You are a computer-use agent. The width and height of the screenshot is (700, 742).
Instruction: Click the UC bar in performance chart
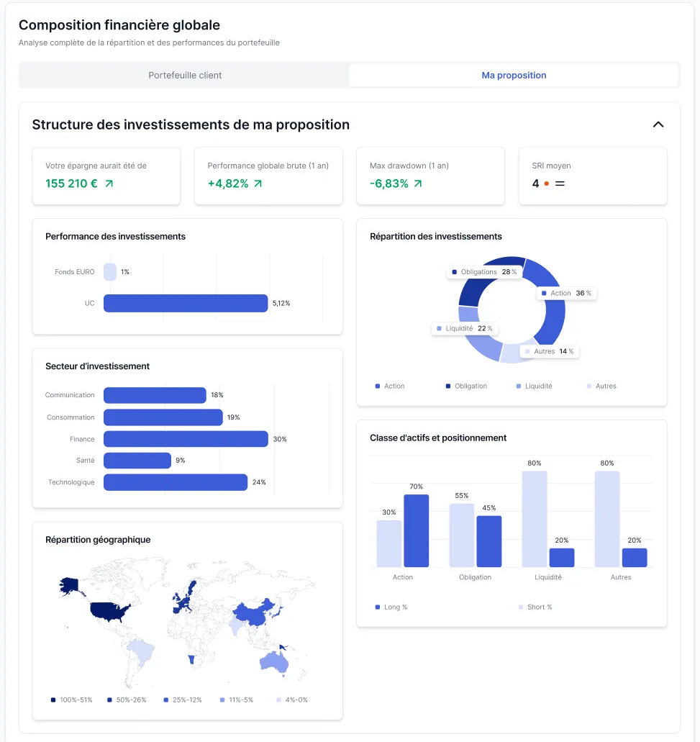tap(186, 304)
